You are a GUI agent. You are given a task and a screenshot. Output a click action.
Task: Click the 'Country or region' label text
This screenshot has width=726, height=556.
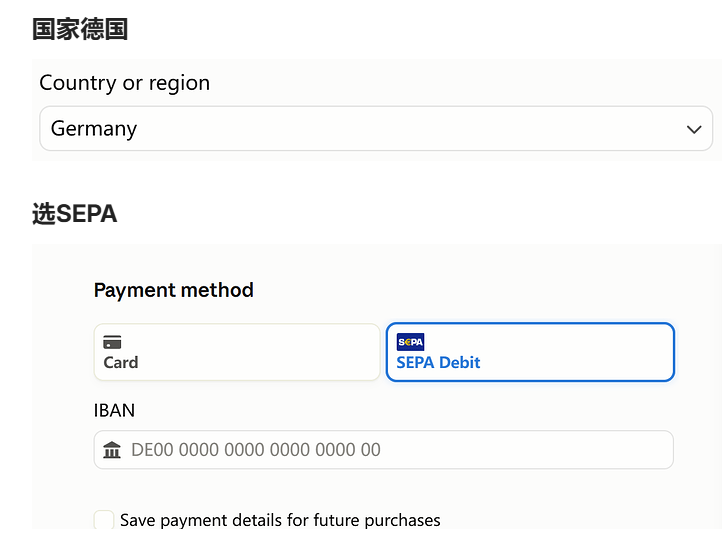(125, 83)
